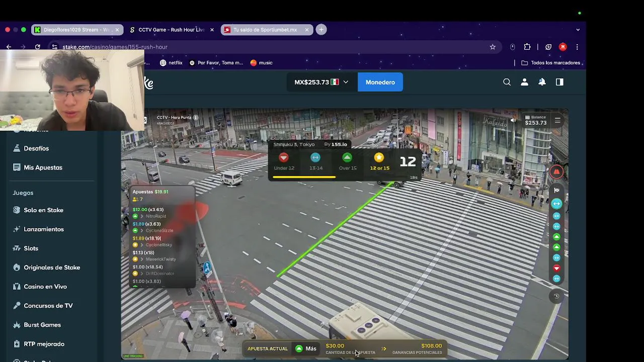Open the game hamburger menu
644x362 pixels.
pyautogui.click(x=557, y=120)
